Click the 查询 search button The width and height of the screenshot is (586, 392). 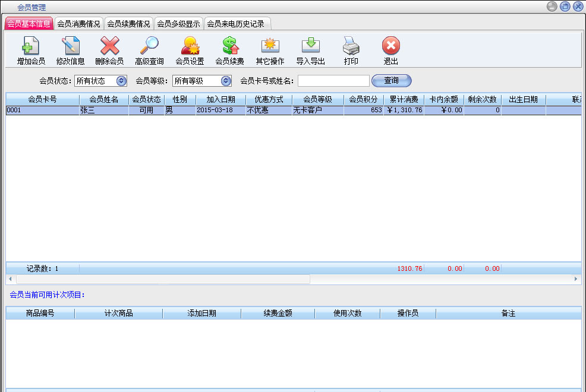pos(391,81)
